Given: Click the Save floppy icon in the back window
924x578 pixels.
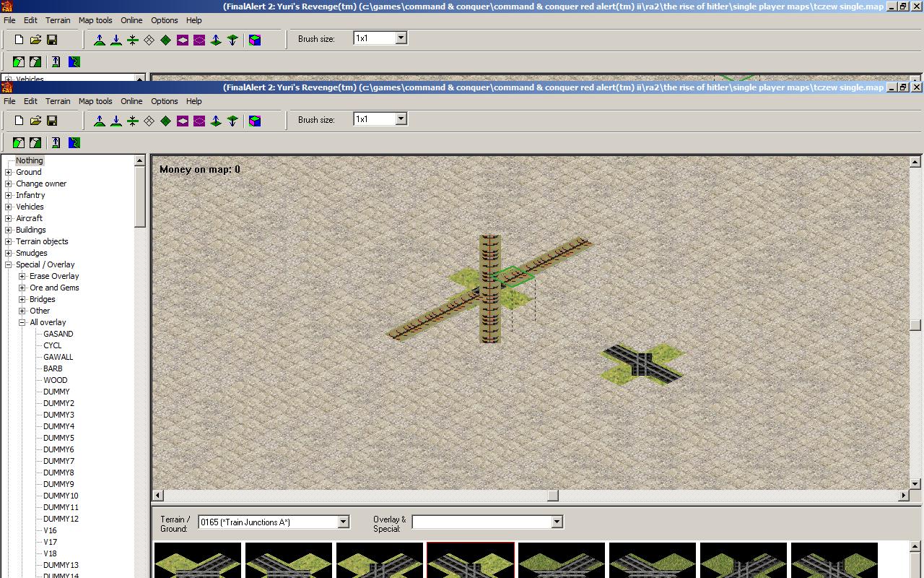Looking at the screenshot, I should click(52, 40).
